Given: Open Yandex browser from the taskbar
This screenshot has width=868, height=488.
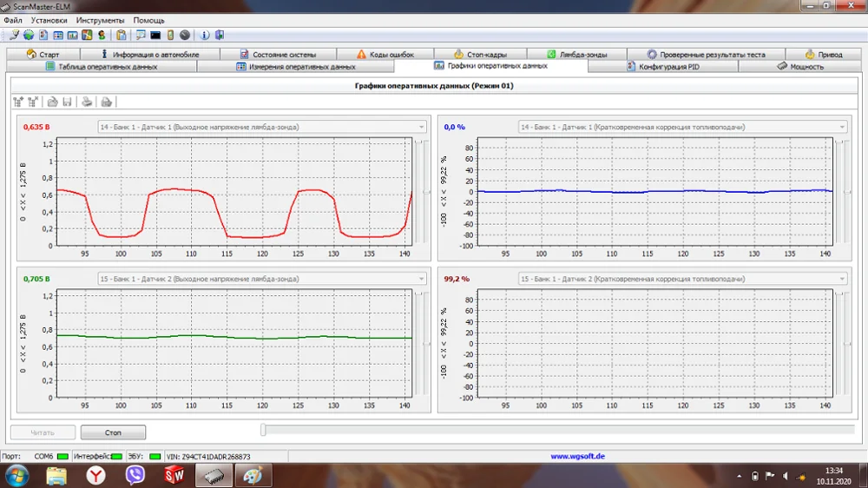Looking at the screenshot, I should coord(95,475).
